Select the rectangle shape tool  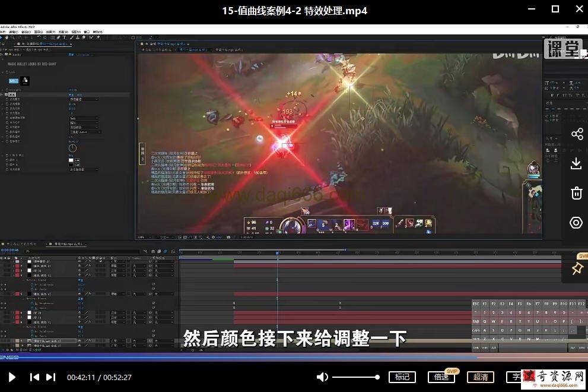[x=52, y=37]
